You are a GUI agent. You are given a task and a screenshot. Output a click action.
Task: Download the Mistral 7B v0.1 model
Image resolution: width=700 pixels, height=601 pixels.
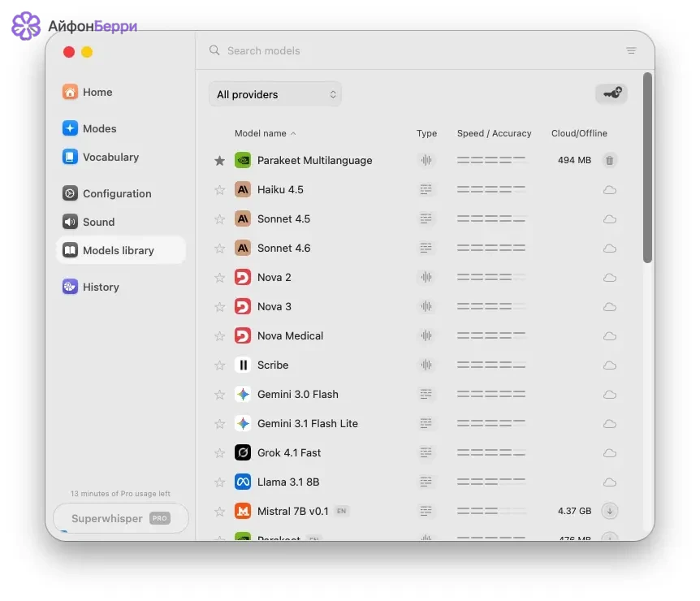click(609, 511)
